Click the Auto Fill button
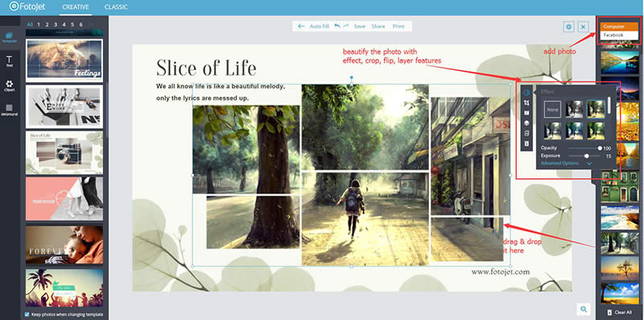 (319, 27)
